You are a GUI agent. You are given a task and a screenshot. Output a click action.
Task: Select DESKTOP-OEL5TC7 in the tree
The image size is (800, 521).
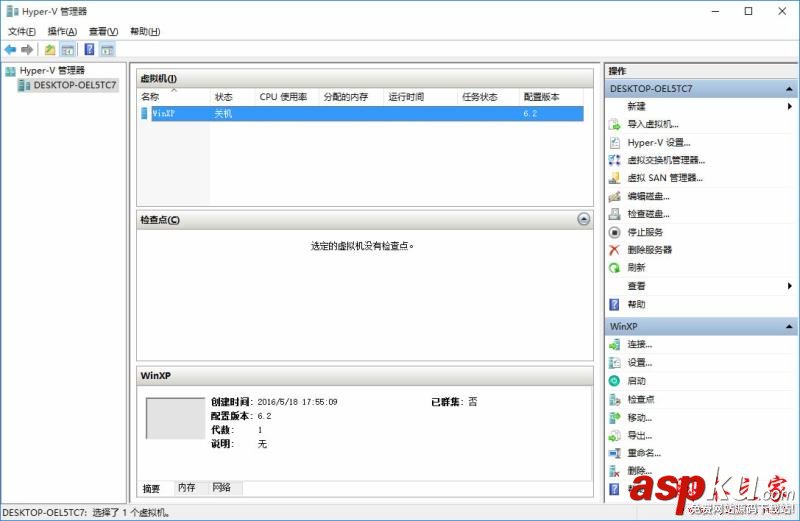click(74, 85)
